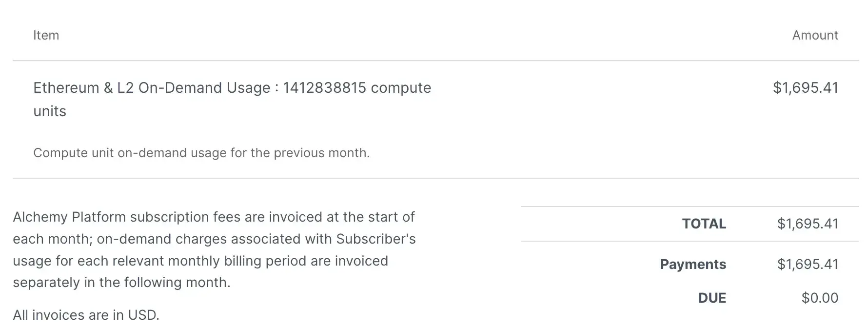Click the DUE label
Screen dimensions: 868x330
tap(712, 298)
